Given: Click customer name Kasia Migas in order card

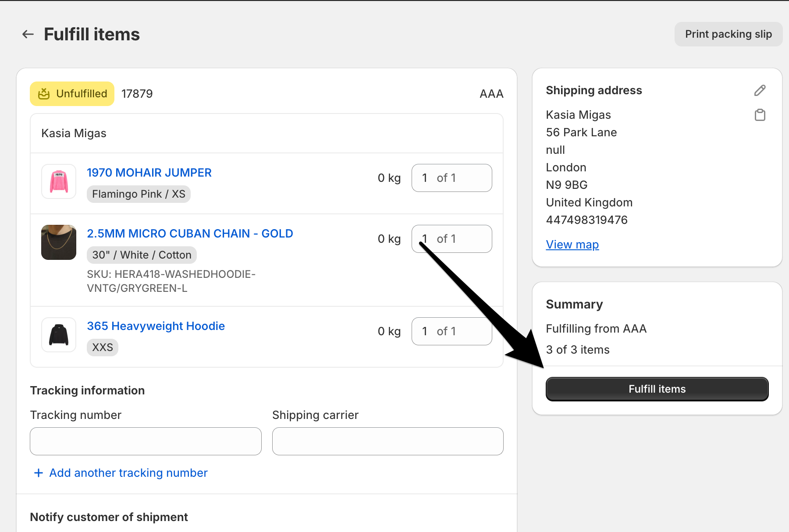Looking at the screenshot, I should (74, 133).
